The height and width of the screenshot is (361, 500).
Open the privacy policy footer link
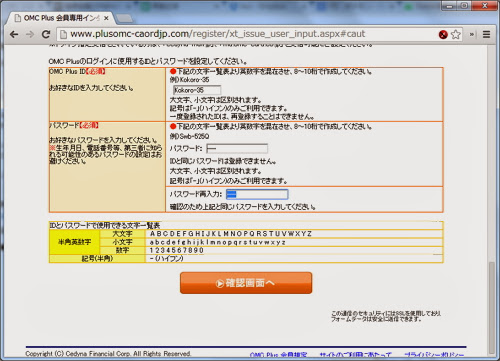[x=434, y=355]
